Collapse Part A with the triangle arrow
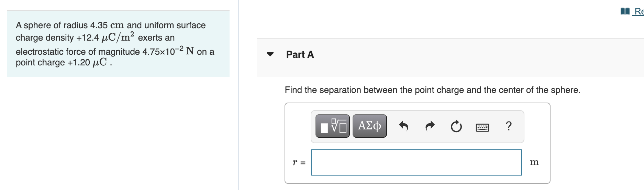The height and width of the screenshot is (190, 644). click(270, 54)
